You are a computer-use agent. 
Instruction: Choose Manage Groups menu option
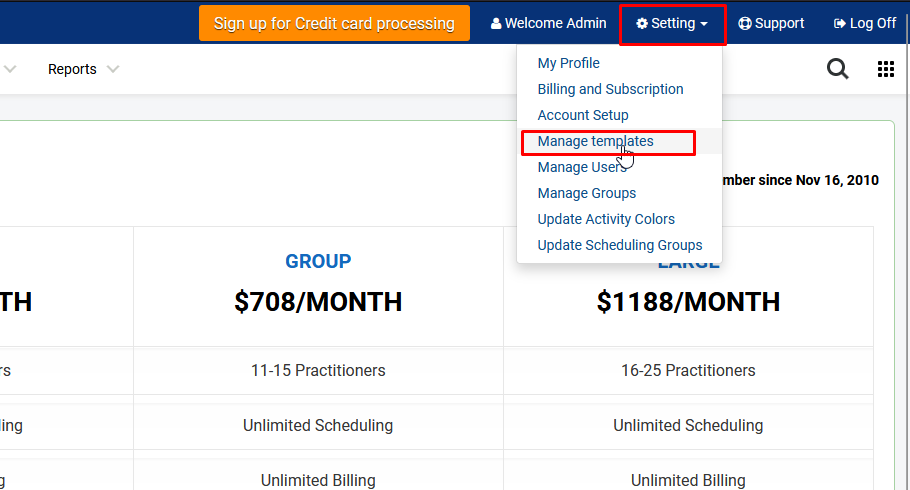click(x=587, y=193)
